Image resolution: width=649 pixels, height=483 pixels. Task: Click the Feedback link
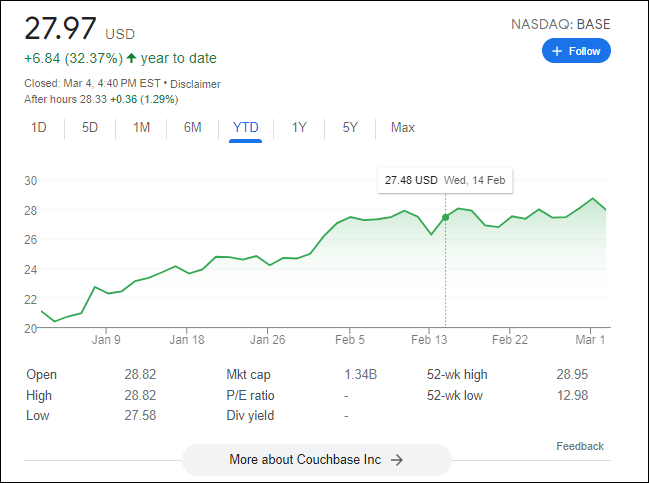580,446
